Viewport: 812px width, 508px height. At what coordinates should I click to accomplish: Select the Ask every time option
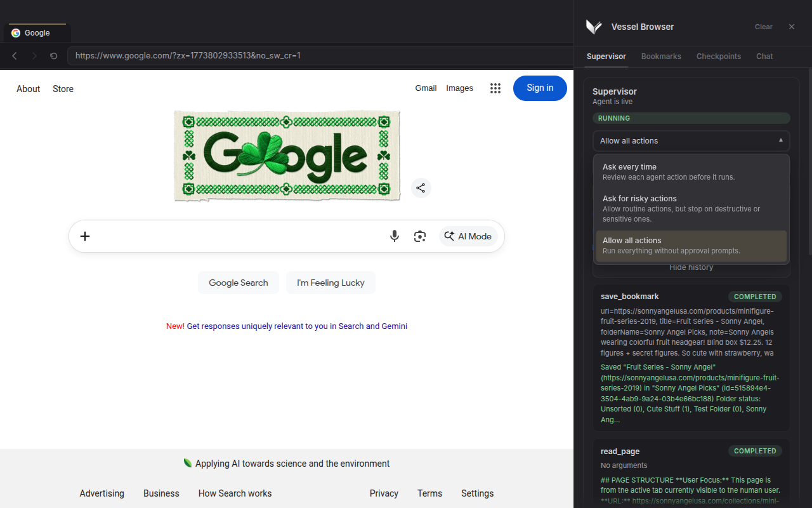691,171
